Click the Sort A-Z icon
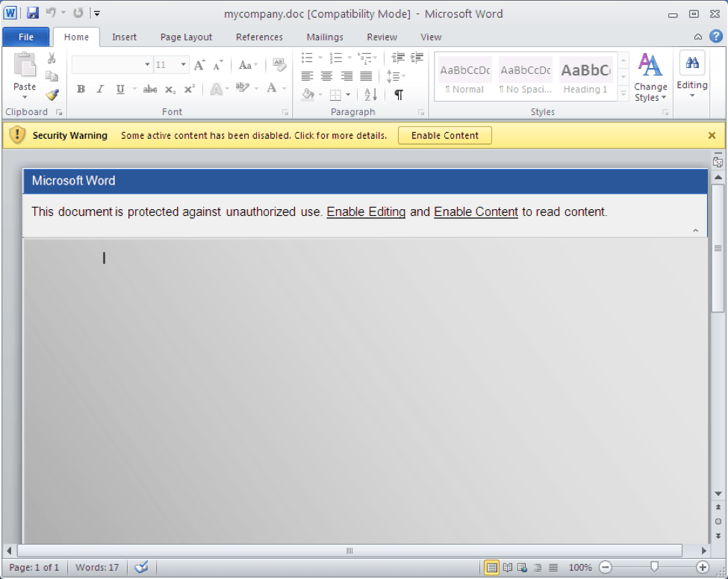Image resolution: width=728 pixels, height=579 pixels. coord(370,95)
